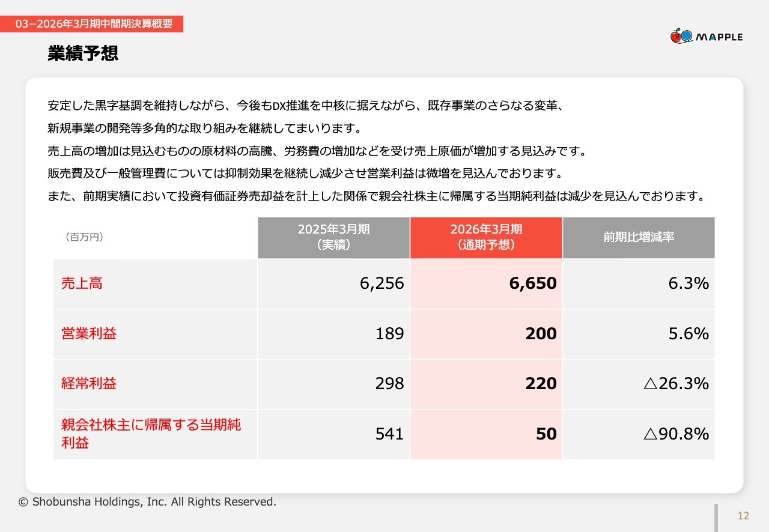Click the net income forecast value 50
Viewport: 769px width, 532px height.
pos(546,434)
